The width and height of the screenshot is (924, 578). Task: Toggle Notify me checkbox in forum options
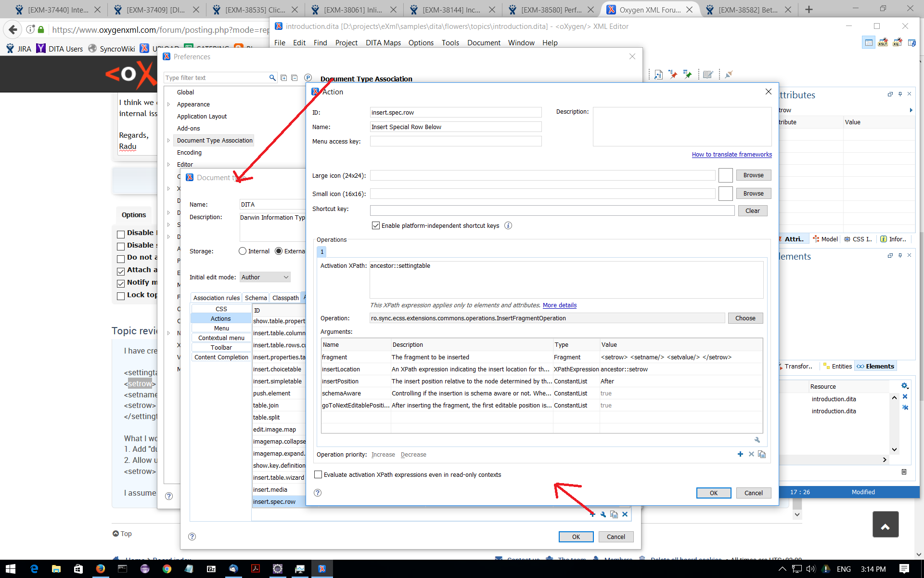(x=121, y=284)
